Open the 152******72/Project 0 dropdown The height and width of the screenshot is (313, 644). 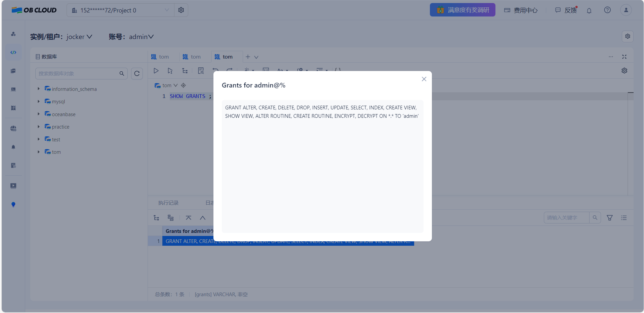pos(120,10)
